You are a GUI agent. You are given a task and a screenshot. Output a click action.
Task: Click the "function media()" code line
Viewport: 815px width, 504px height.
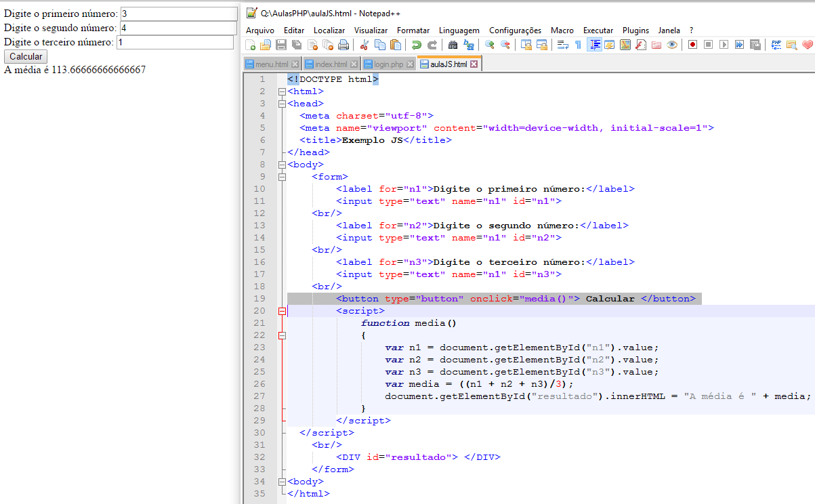pyautogui.click(x=409, y=323)
